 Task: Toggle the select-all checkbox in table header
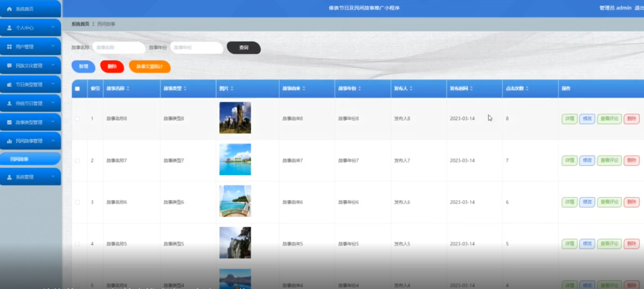click(77, 88)
